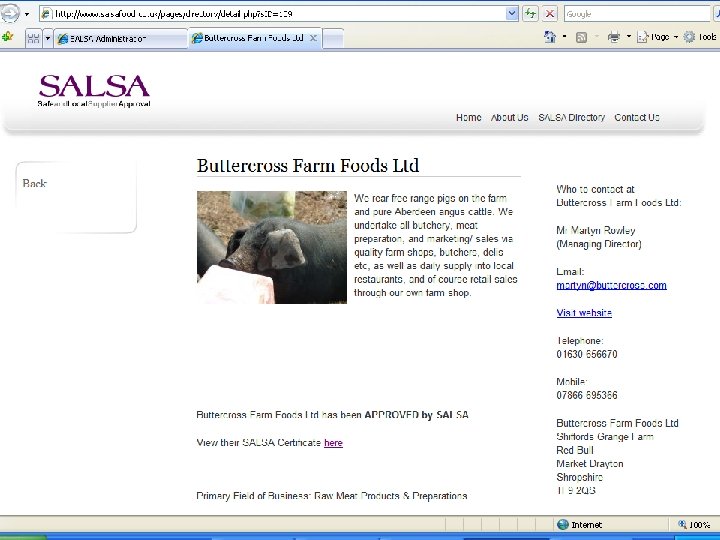Expand the address bar history dropdown

512,14
